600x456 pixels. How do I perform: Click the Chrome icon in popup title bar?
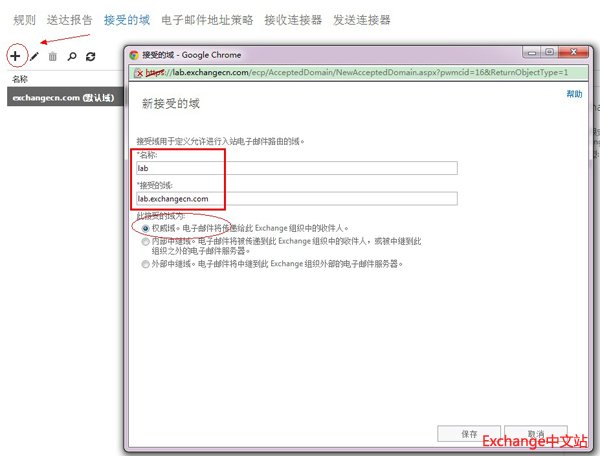click(x=134, y=54)
